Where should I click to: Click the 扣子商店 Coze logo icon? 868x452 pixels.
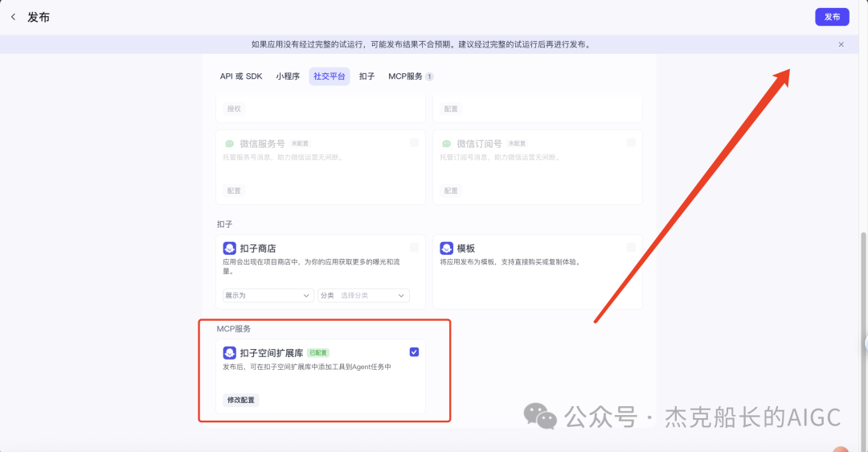tap(229, 249)
